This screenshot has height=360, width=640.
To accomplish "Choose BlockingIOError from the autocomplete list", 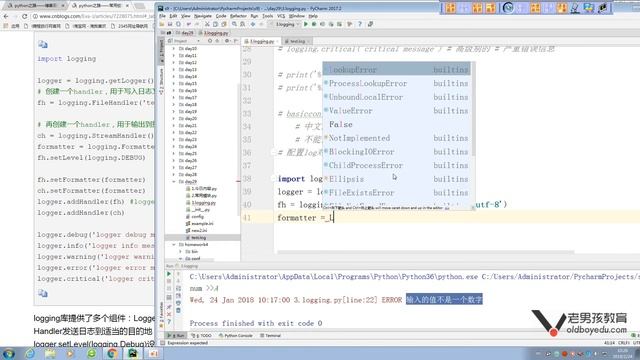I will coord(396,152).
